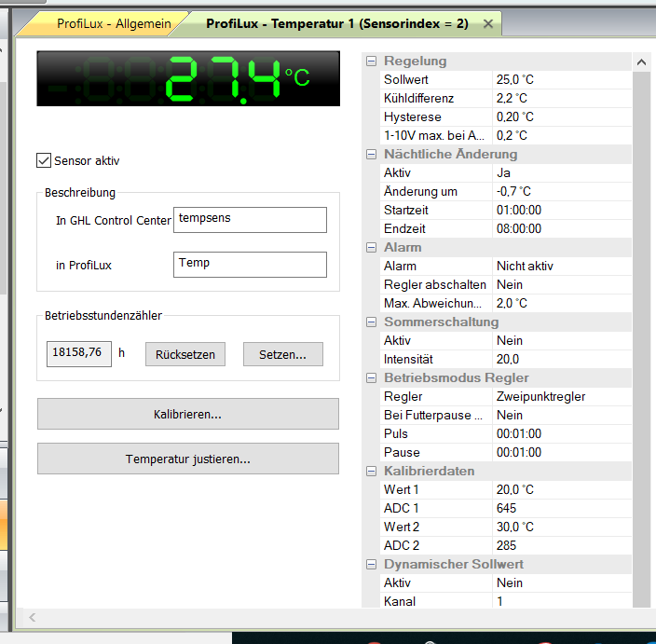
Task: Select the Pause value 00:01:00
Action: click(x=562, y=452)
